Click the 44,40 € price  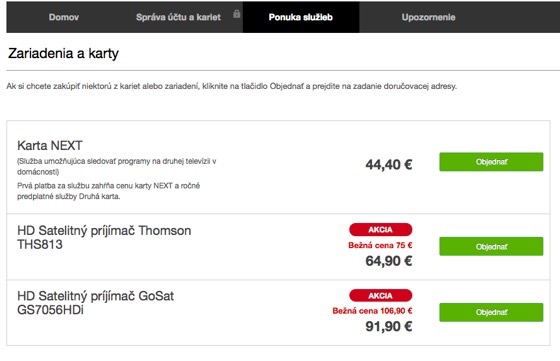(389, 165)
